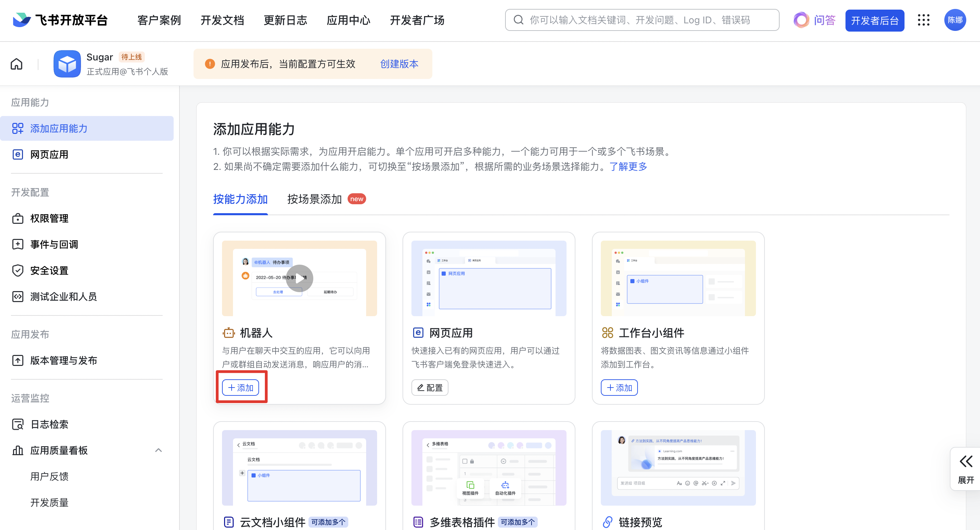
Task: Select 添加应用能力 in sidebar
Action: [87, 129]
